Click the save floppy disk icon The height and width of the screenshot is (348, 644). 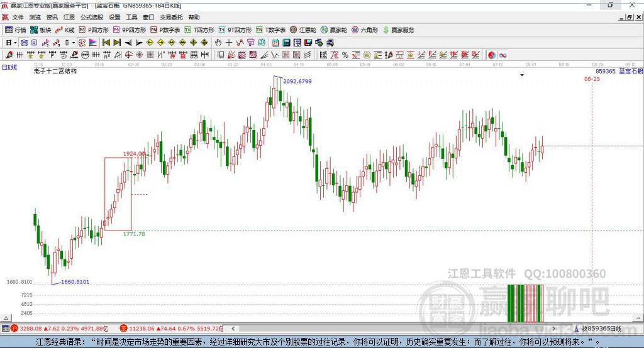tap(308, 43)
